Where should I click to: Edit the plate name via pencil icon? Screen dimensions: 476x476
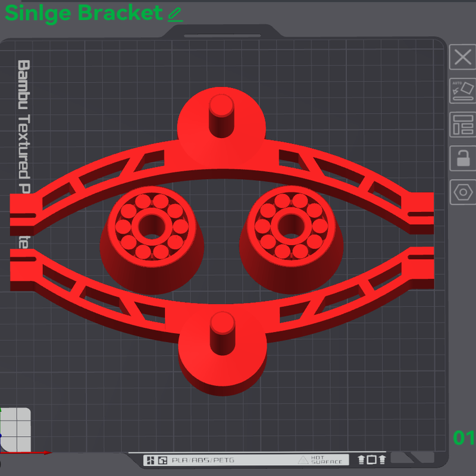click(175, 14)
